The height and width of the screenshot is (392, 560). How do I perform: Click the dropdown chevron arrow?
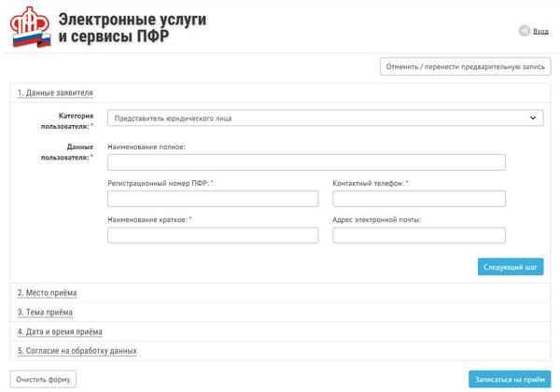tap(533, 119)
